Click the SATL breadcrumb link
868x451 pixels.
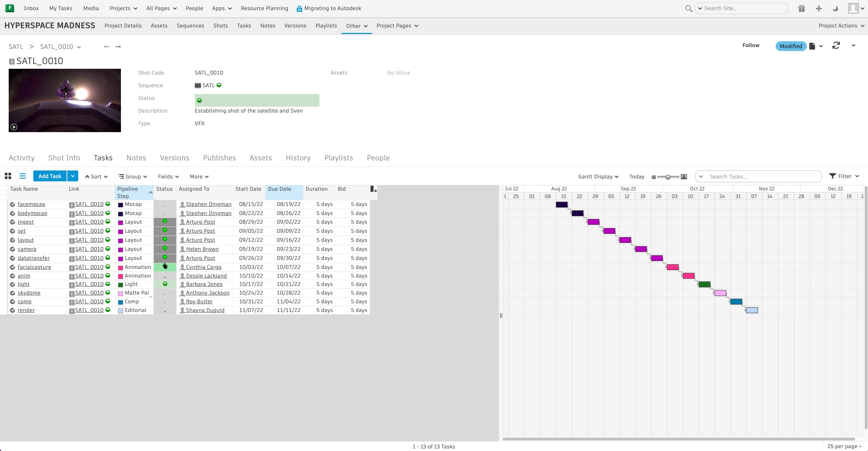(x=16, y=47)
